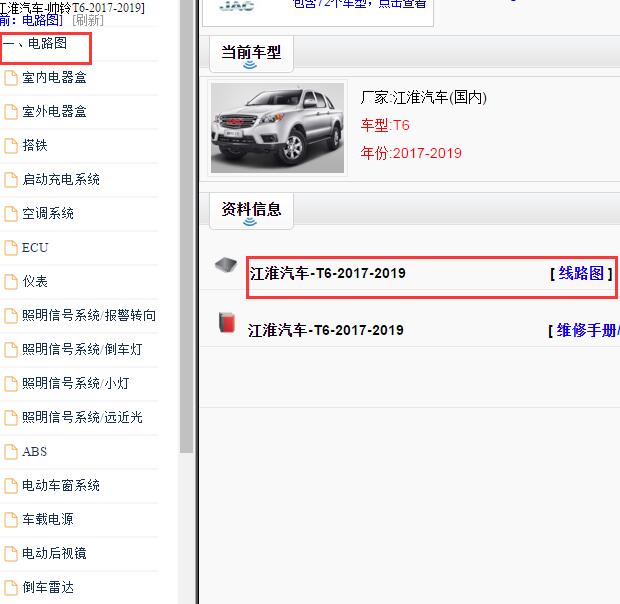Select the 当前车型 tab
The height and width of the screenshot is (604, 620).
click(x=251, y=53)
